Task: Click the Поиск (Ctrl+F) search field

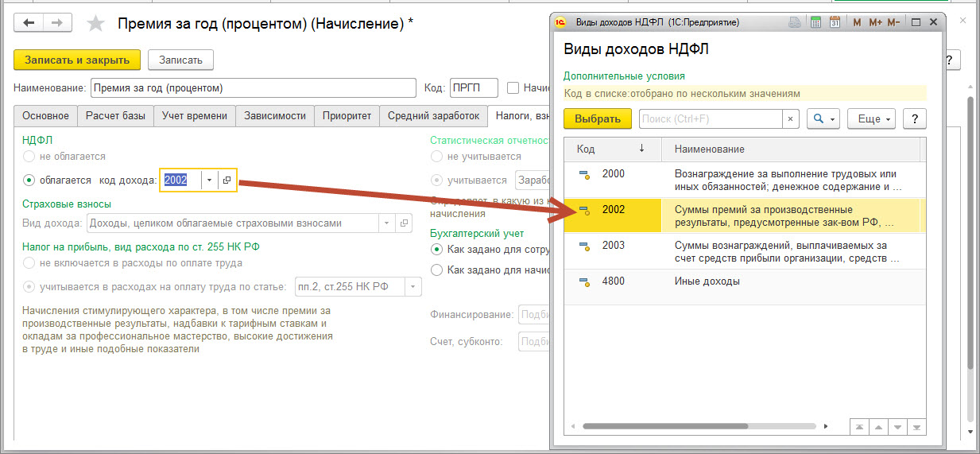Action: click(x=711, y=119)
